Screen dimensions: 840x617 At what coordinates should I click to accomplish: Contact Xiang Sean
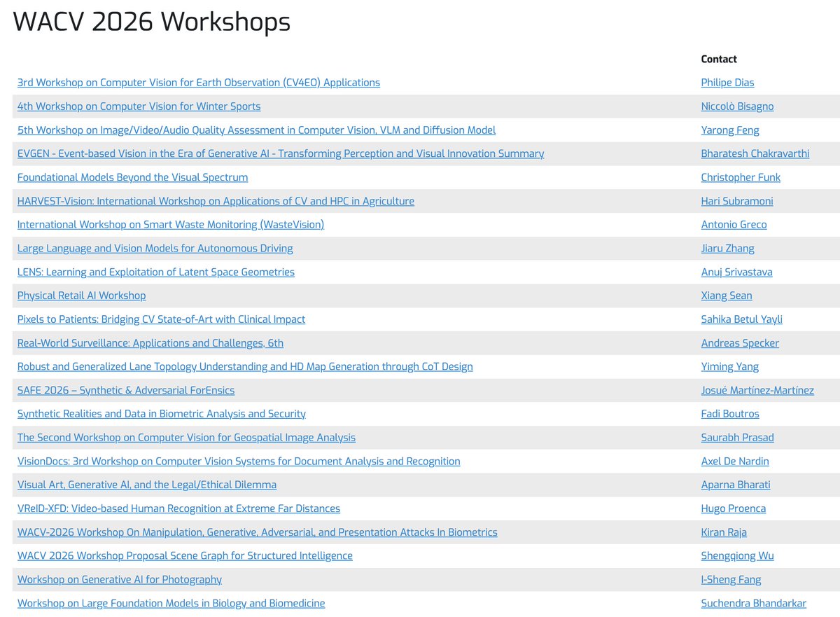coord(727,296)
